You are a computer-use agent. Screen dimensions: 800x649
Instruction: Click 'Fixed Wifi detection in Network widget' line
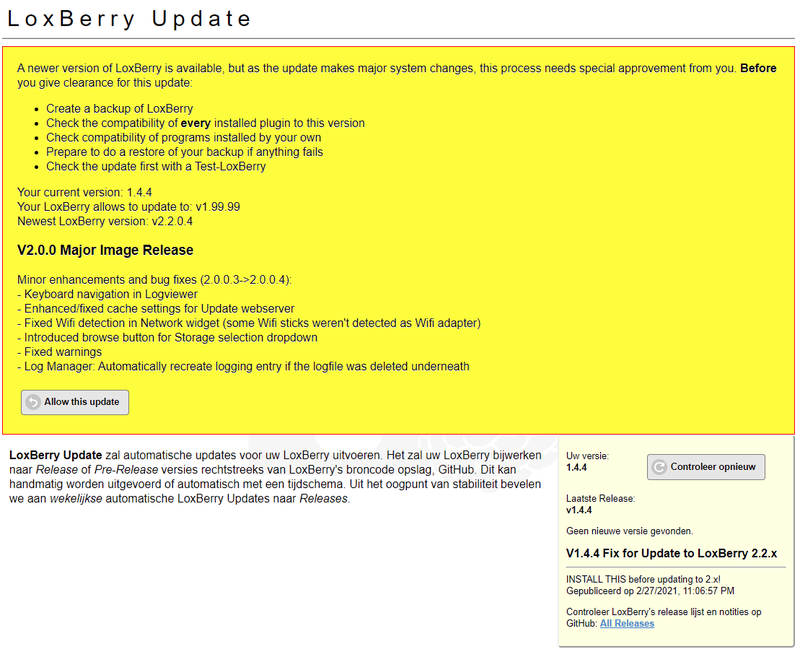[249, 323]
